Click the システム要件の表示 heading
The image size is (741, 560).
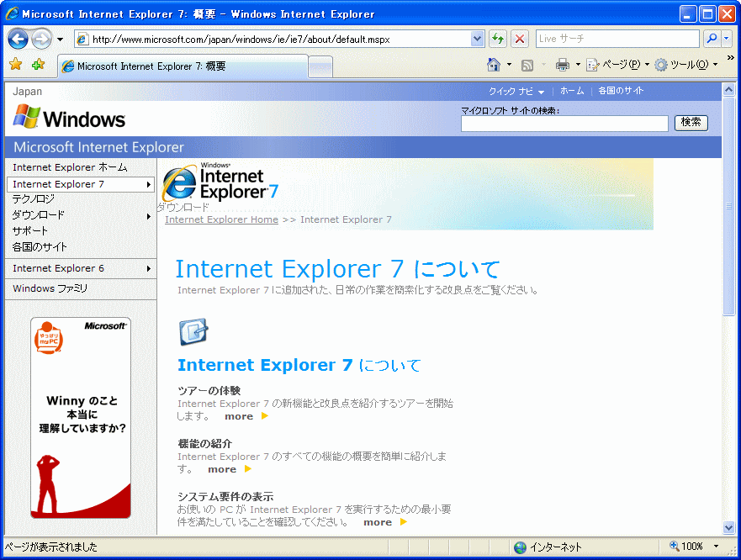226,496
